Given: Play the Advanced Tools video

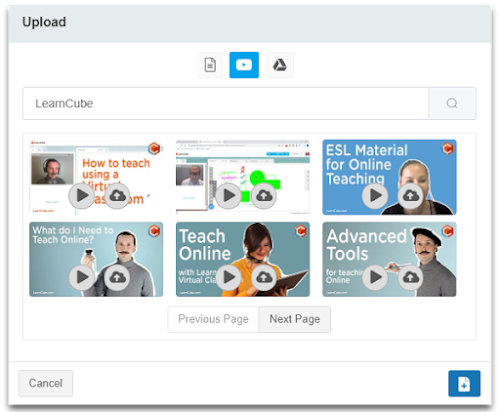Looking at the screenshot, I should [375, 277].
